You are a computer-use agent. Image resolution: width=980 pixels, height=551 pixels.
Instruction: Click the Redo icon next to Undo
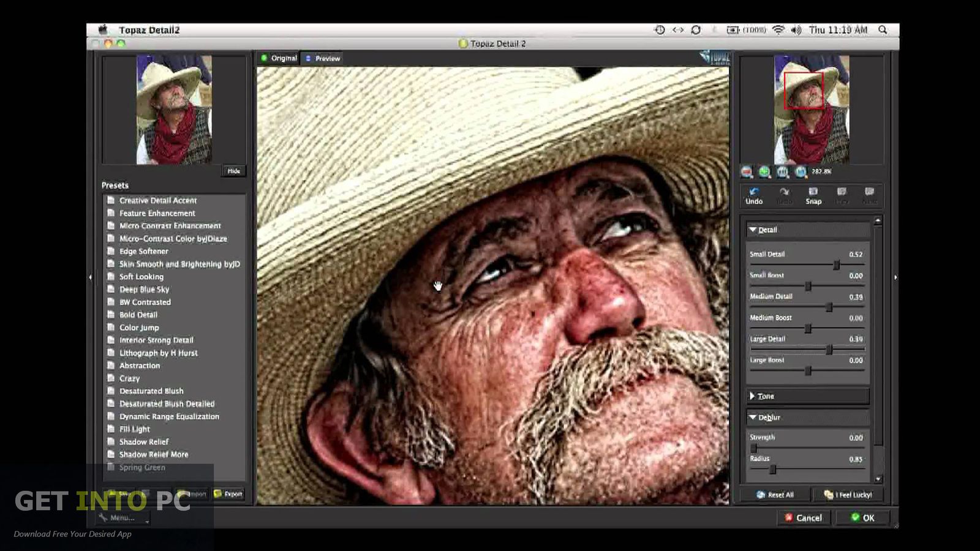784,192
